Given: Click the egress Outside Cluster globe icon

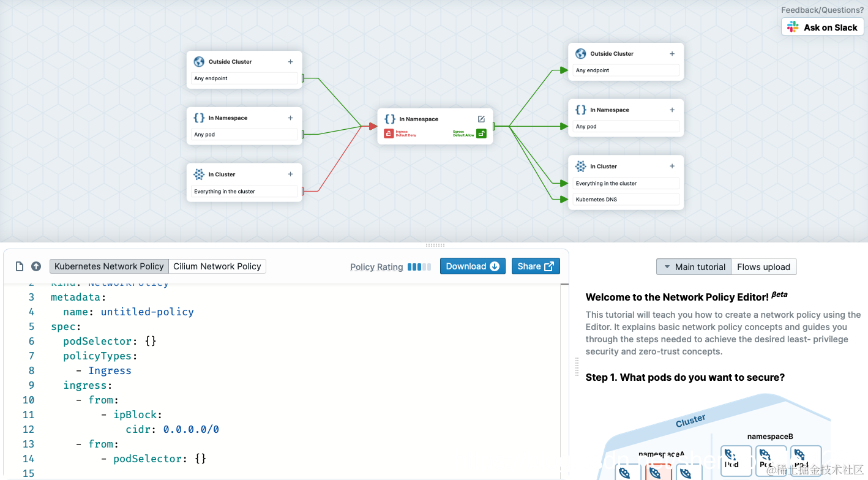Looking at the screenshot, I should 581,54.
